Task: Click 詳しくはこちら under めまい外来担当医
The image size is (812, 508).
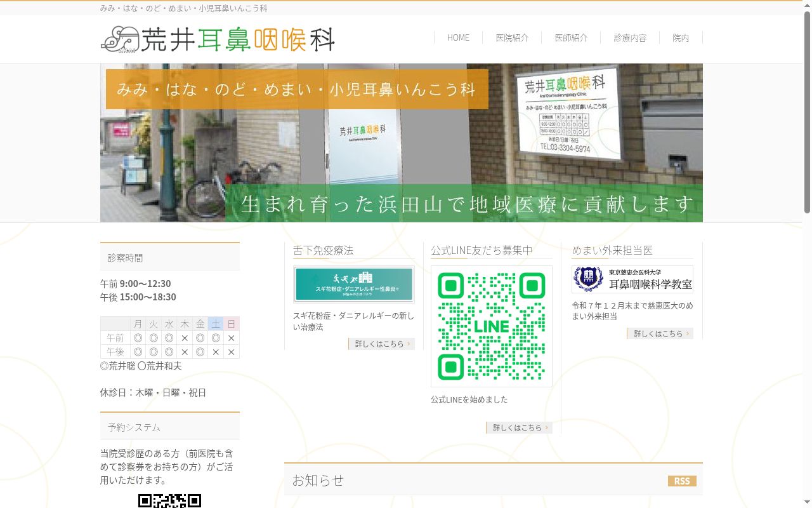Action: (660, 333)
